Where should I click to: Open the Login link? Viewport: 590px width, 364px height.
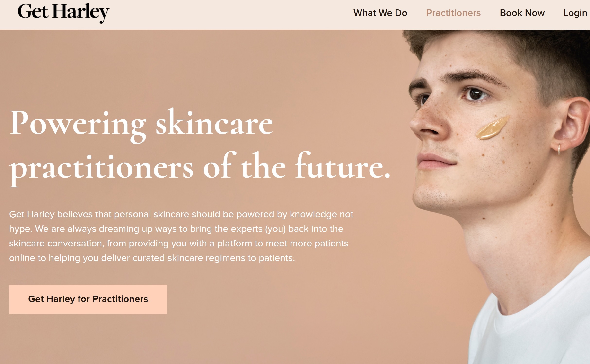tap(575, 13)
